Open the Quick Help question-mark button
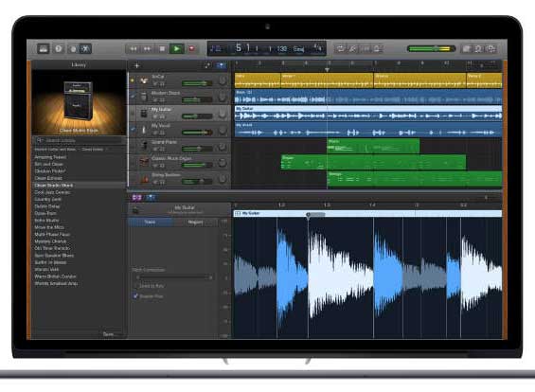Screen dimensions: 535x392 pyautogui.click(x=59, y=49)
